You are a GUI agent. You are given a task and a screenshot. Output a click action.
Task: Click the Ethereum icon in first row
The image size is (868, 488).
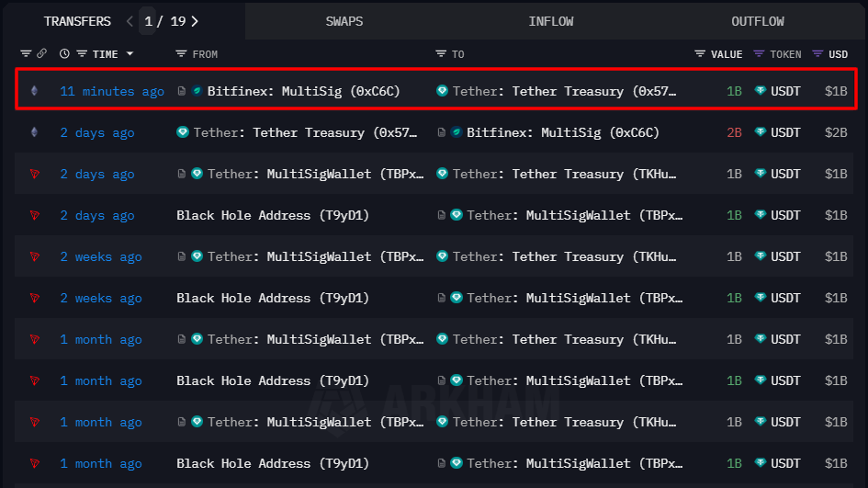point(35,91)
